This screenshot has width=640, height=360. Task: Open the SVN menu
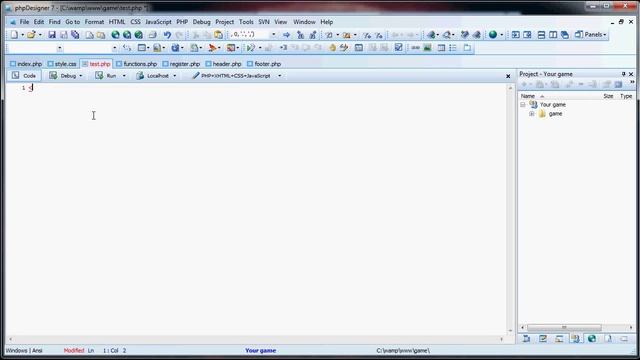point(264,22)
